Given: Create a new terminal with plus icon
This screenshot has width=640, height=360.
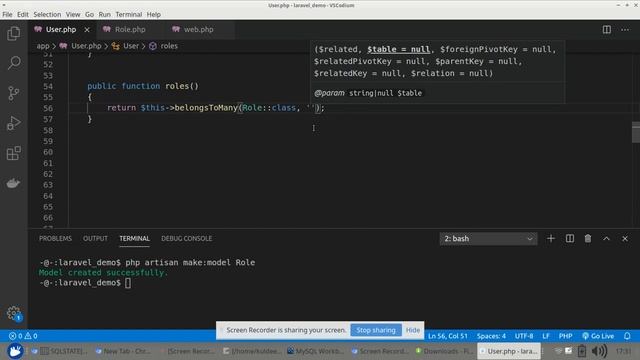Looking at the screenshot, I should point(551,238).
